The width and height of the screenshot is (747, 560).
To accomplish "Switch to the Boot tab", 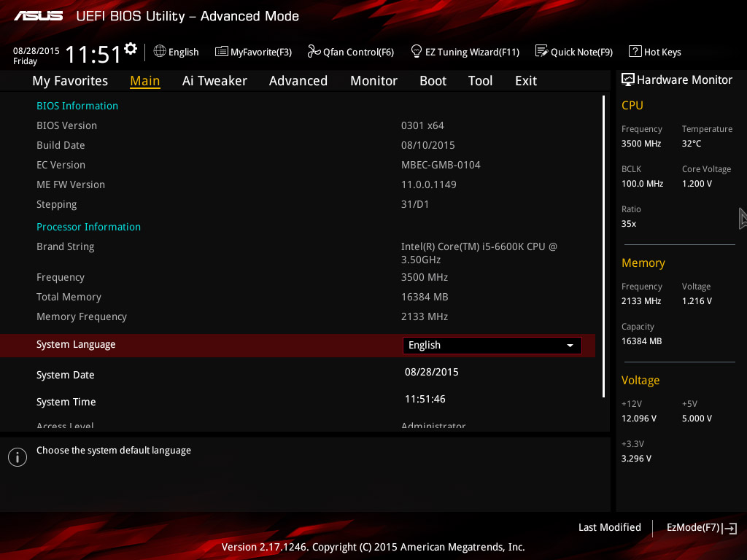I will click(433, 81).
